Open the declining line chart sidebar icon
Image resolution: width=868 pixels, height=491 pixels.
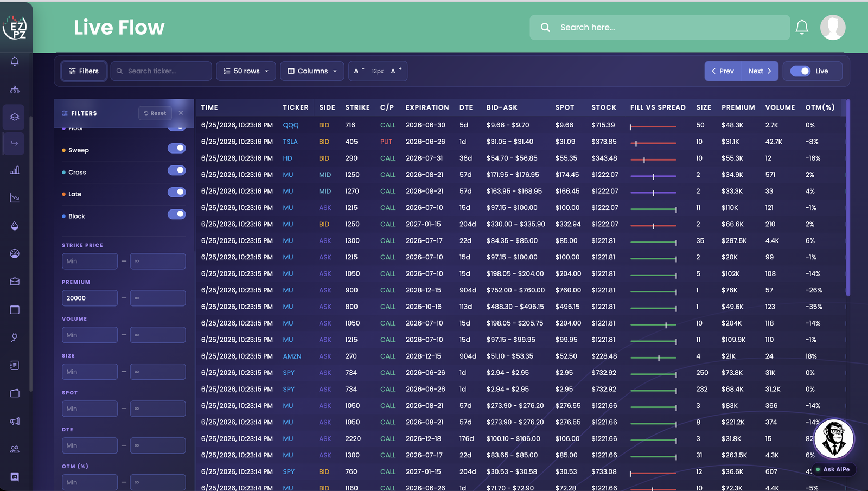15,198
